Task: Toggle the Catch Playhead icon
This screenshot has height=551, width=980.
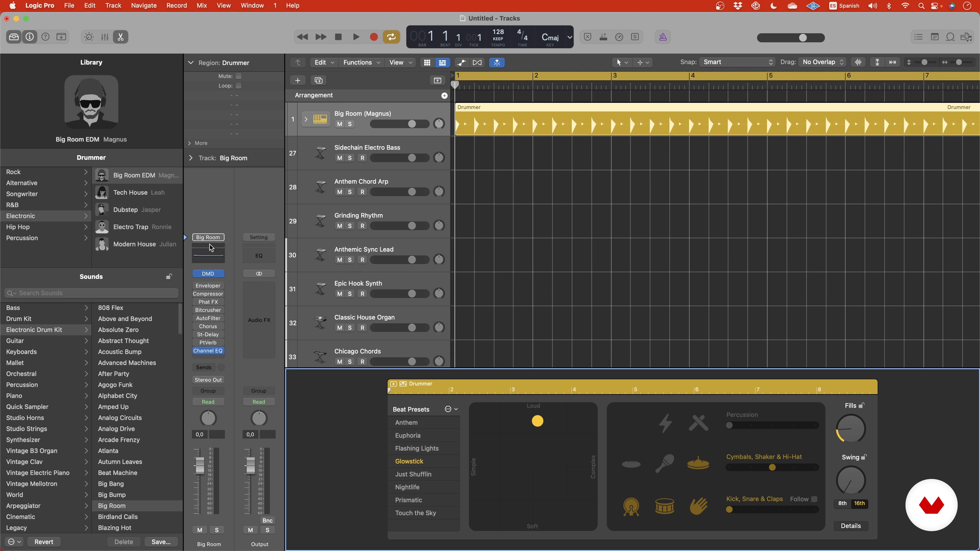Action: [x=497, y=62]
